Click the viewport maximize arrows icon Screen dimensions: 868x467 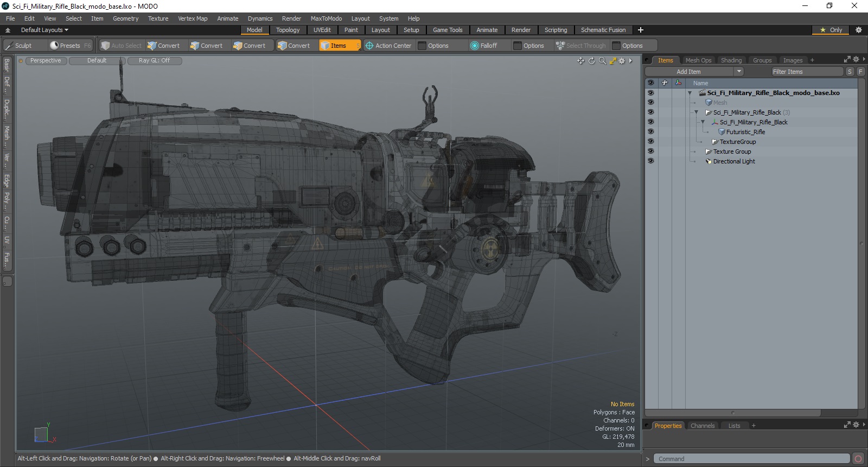click(612, 61)
